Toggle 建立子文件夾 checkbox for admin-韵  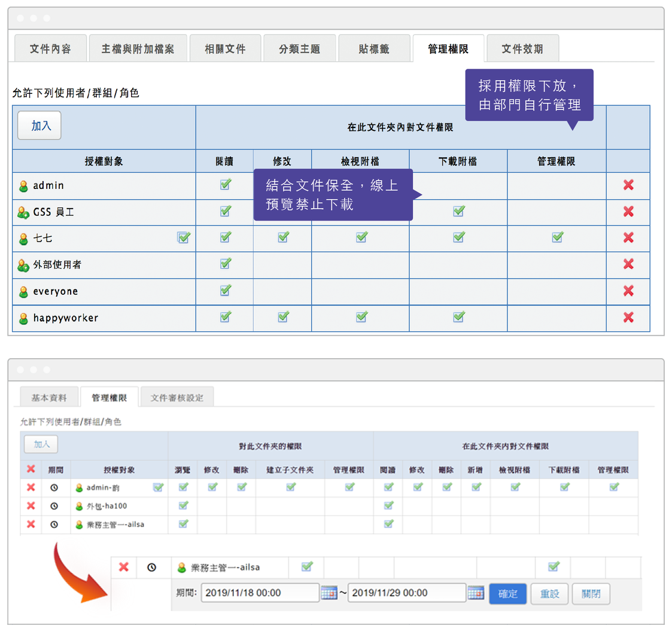(291, 487)
